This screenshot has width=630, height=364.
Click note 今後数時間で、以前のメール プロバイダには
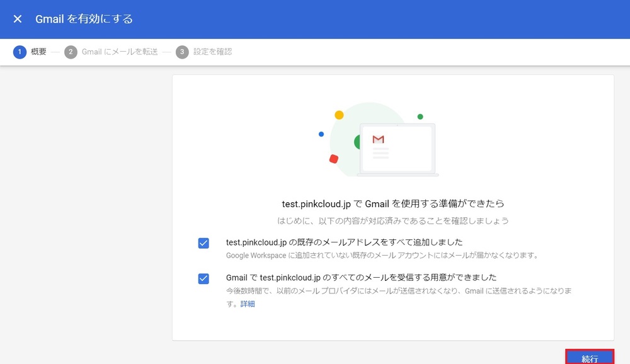click(x=399, y=297)
